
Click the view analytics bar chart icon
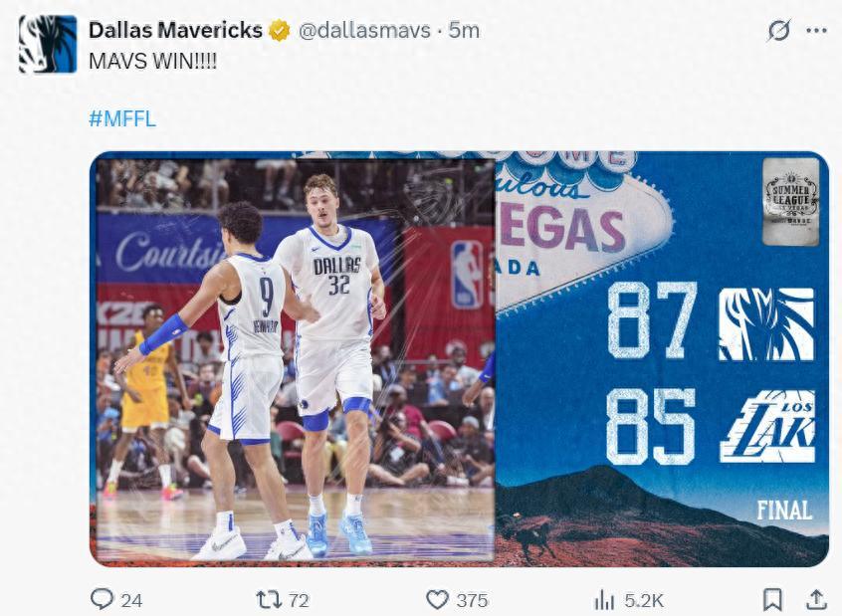coord(604,599)
